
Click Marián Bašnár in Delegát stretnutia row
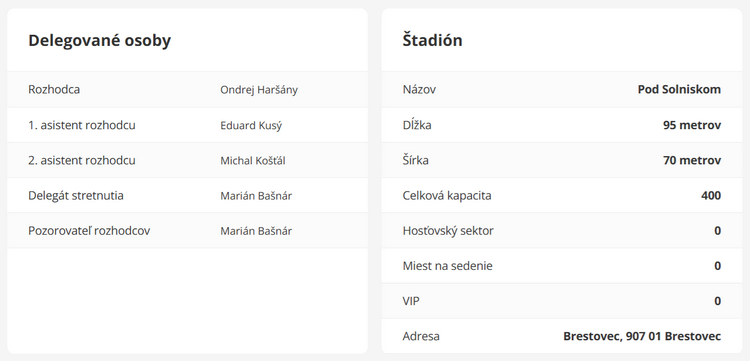pyautogui.click(x=256, y=196)
